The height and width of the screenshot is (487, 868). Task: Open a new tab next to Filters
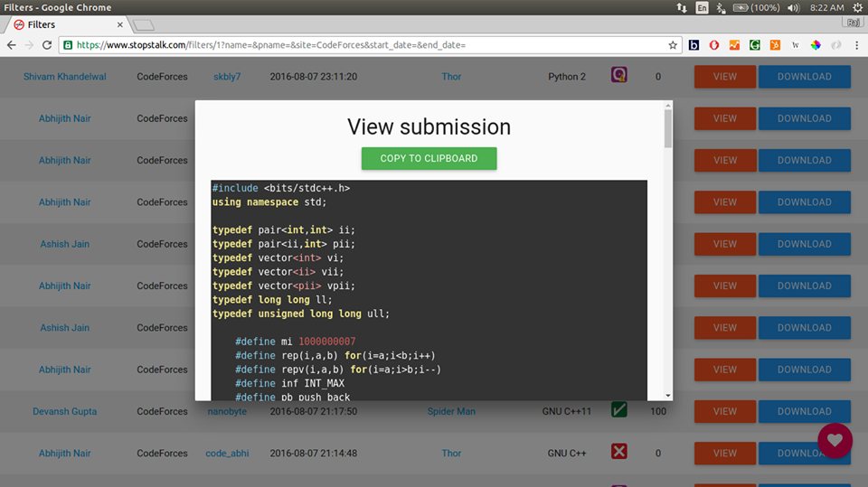144,25
